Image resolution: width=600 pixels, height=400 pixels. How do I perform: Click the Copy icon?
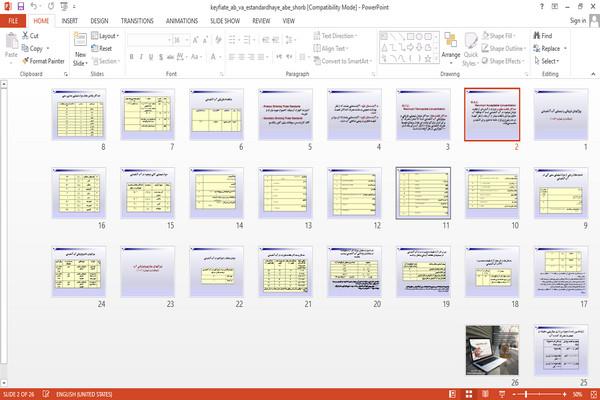point(25,48)
